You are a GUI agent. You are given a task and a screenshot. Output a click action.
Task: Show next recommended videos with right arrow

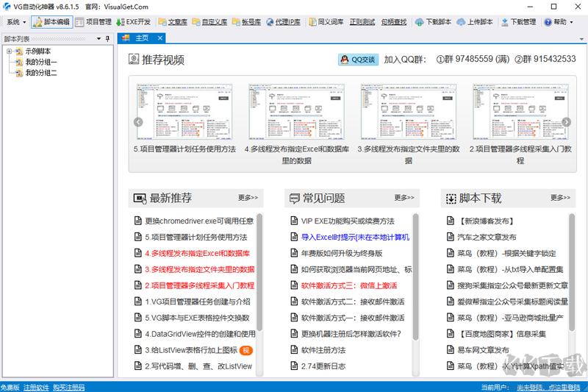point(566,123)
